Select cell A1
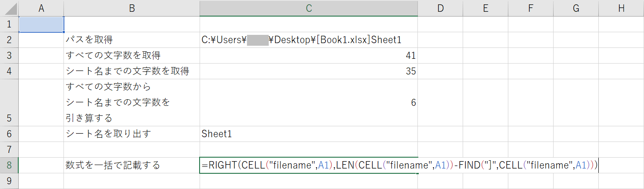This screenshot has height=189, width=644. 41,24
